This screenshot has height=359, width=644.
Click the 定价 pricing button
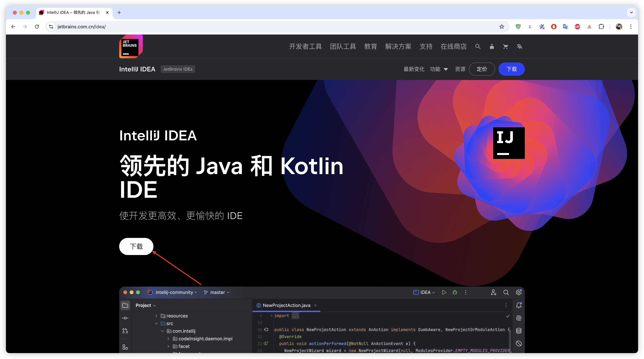[482, 69]
